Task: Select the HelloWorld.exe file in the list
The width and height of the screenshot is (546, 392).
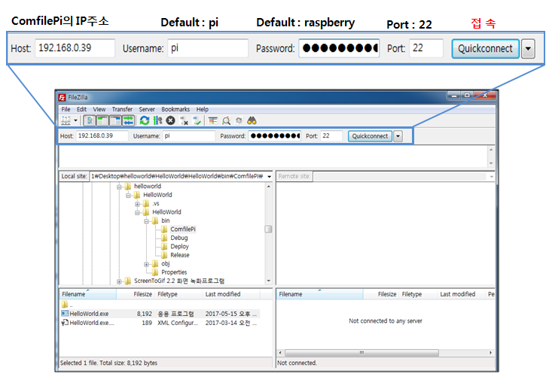Action: tap(89, 314)
